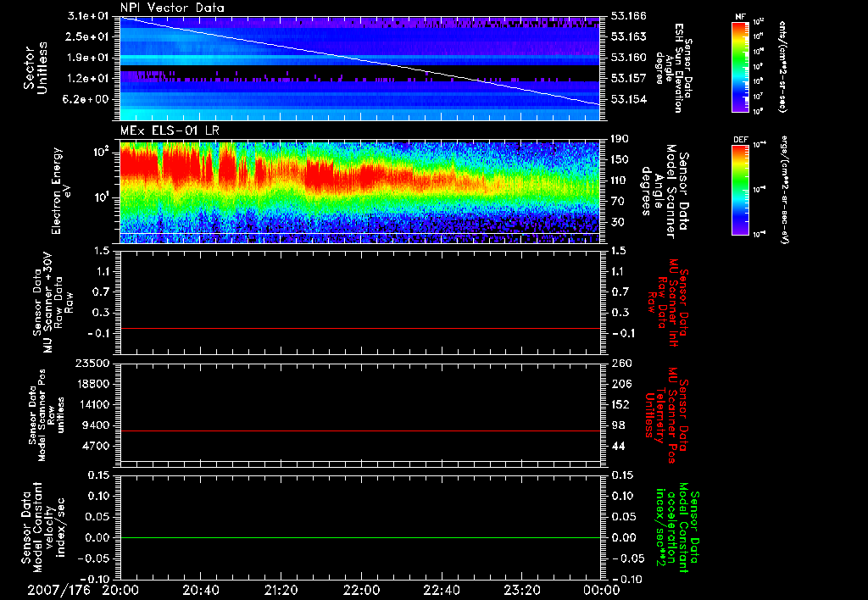Click the "44" telemetry axis value

(x=618, y=446)
